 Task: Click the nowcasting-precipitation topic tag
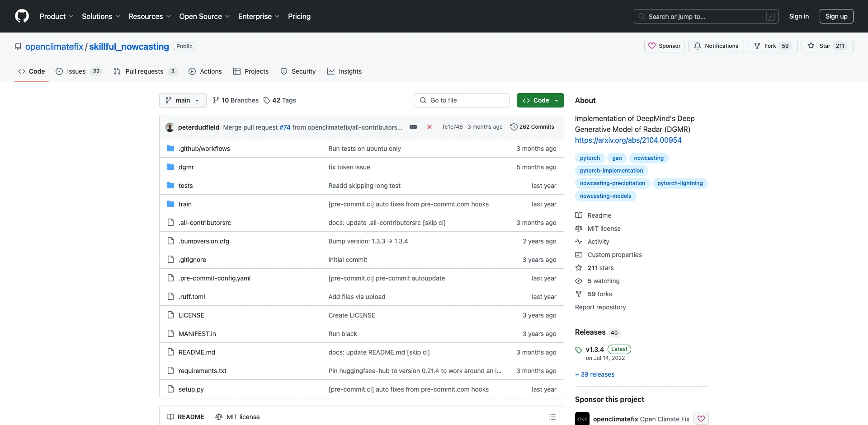[613, 183]
